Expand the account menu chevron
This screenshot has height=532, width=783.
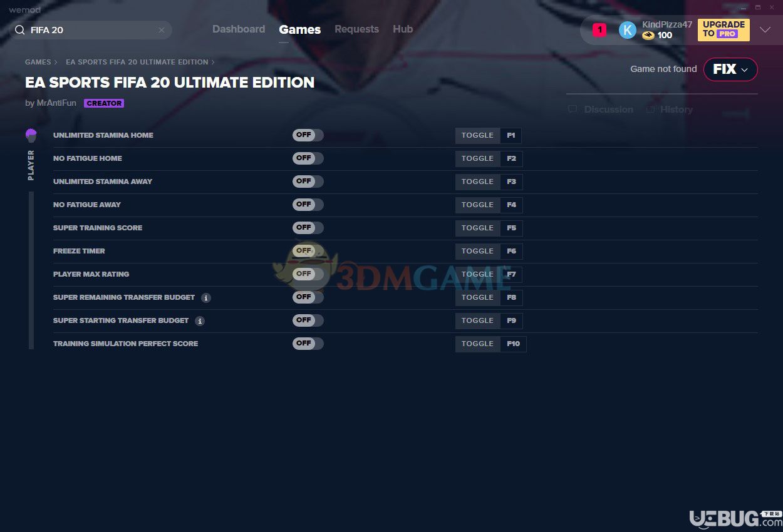[x=765, y=29]
